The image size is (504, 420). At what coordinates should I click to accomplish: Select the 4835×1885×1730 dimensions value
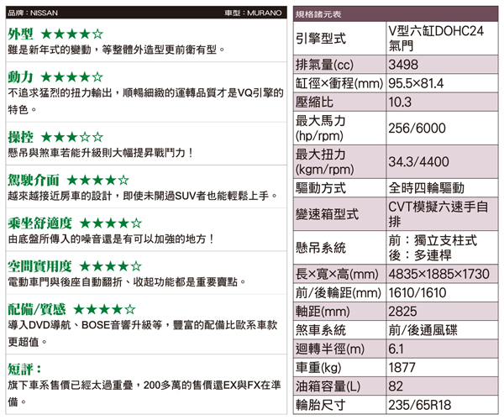[439, 274]
